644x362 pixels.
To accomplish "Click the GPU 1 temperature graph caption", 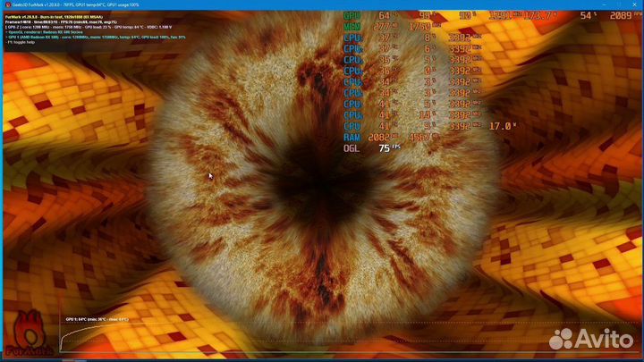I will pyautogui.click(x=97, y=319).
